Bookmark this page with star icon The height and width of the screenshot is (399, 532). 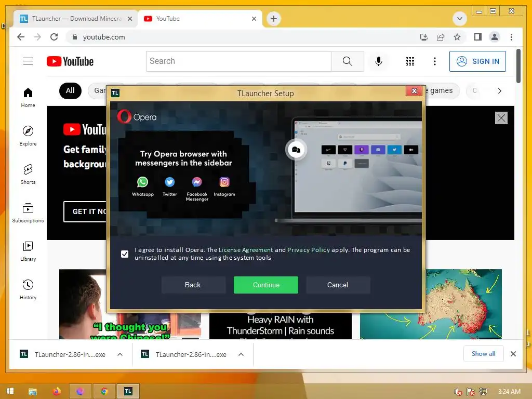point(457,37)
